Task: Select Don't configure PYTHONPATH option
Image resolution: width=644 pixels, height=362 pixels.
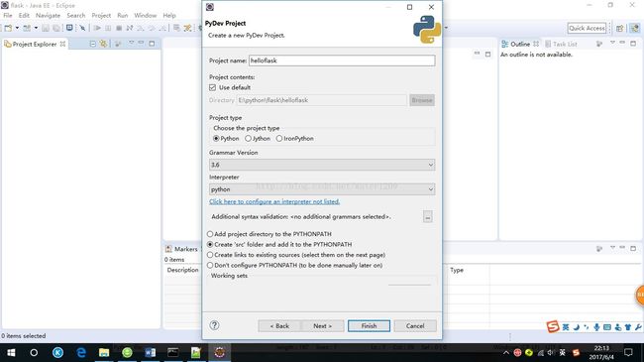Action: [x=210, y=265]
